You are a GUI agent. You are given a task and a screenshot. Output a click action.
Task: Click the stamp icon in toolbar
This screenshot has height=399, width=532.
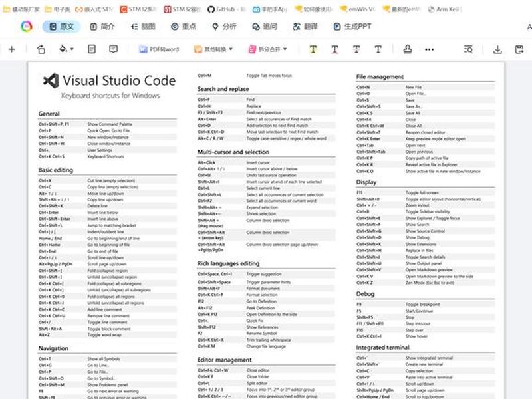point(408,49)
